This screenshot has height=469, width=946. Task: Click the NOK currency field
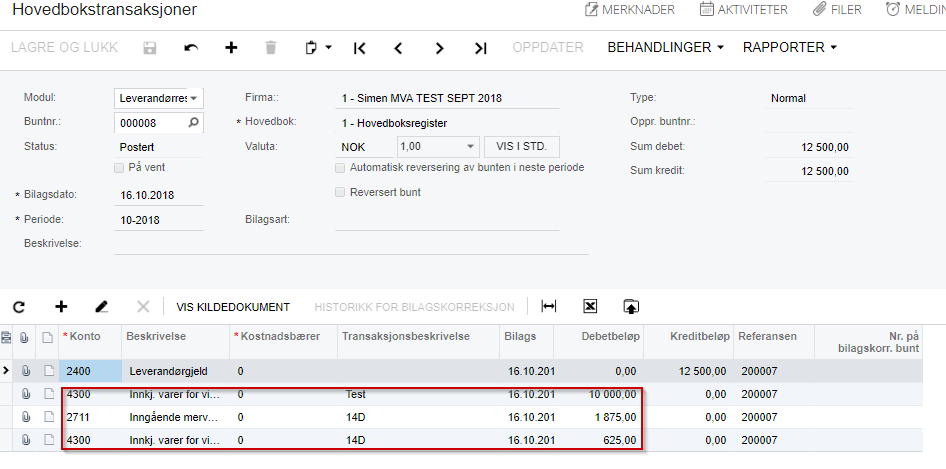(364, 147)
